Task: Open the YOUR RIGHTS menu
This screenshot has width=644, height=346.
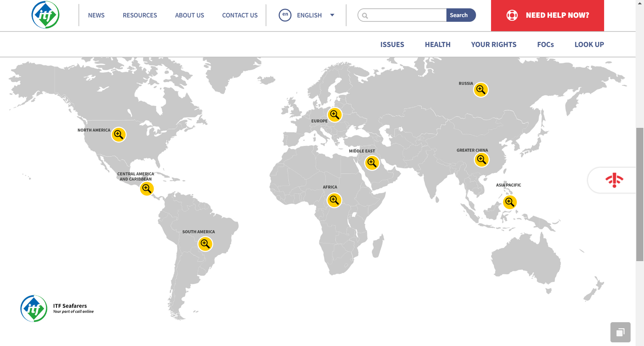Action: pos(493,44)
